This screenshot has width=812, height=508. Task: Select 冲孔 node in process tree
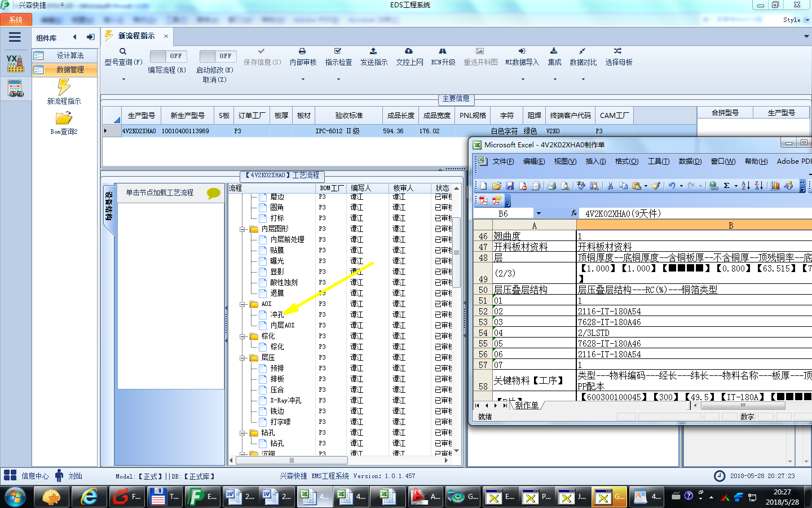[277, 314]
